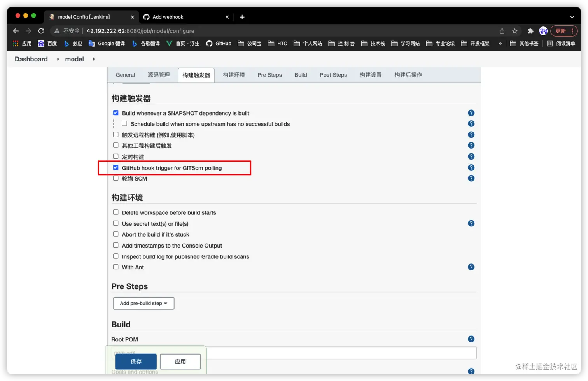Open the 百度 bookmark
The height and width of the screenshot is (381, 588).
(x=47, y=44)
